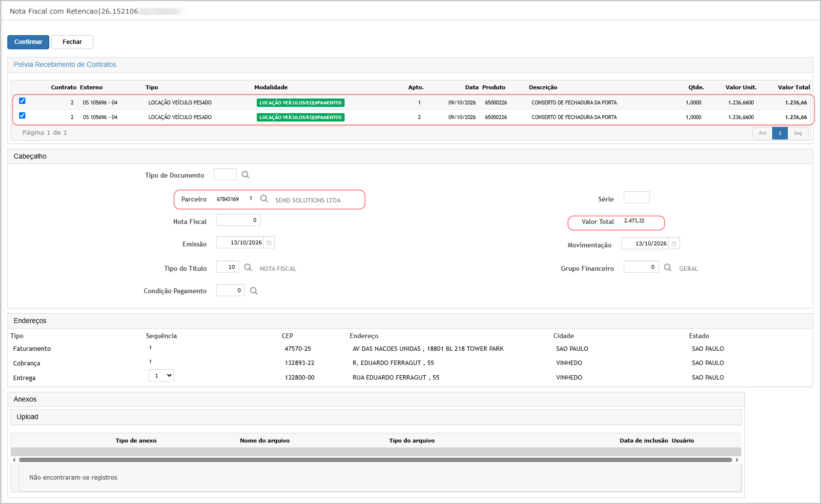Uncheck the first contract row (Apto. 1)

pyautogui.click(x=22, y=101)
